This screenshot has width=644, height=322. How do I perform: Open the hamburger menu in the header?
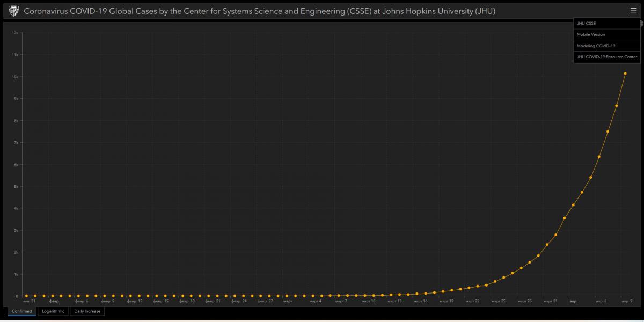[x=634, y=11]
